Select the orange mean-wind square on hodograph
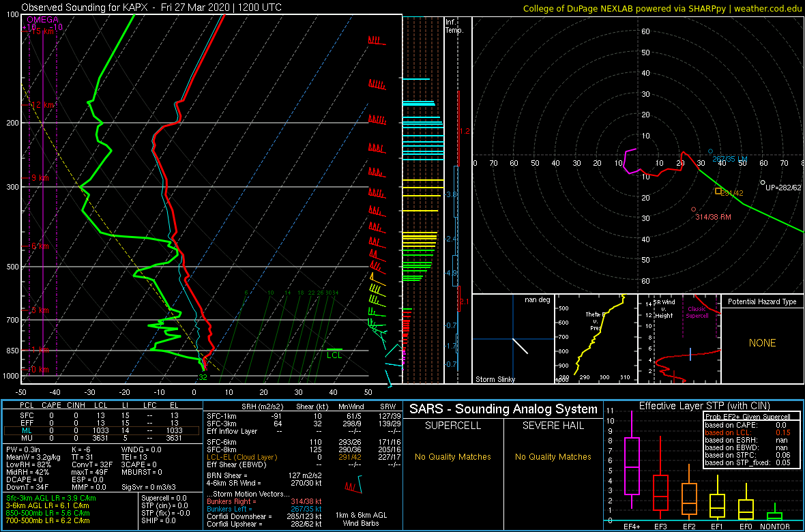Viewport: 805px width, 532px height. coord(718,191)
